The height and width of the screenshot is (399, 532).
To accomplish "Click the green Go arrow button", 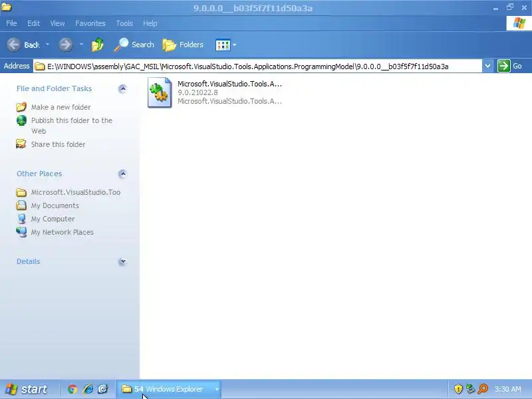I will coord(504,66).
